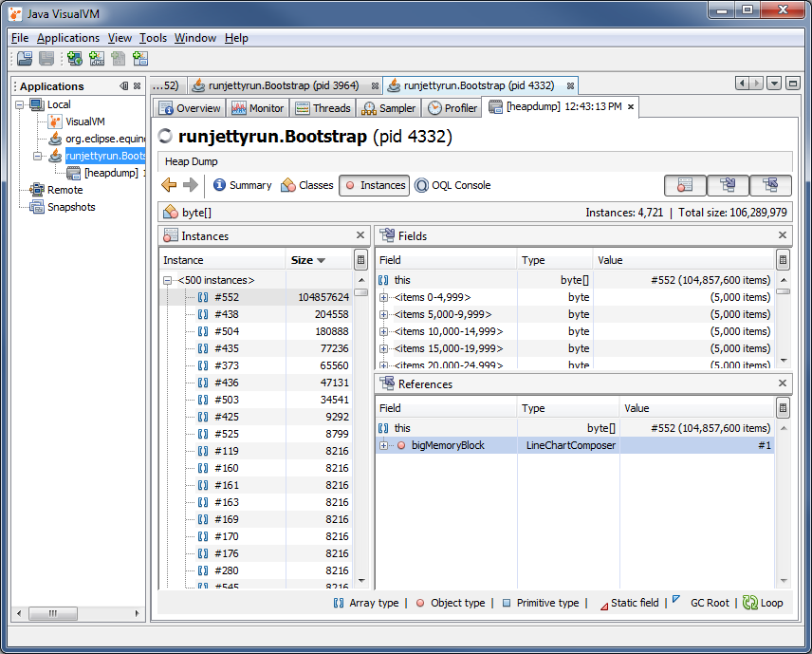Viewport: 812px width, 654px height.
Task: Expand items 5,000-9,999 field row
Action: pyautogui.click(x=383, y=314)
